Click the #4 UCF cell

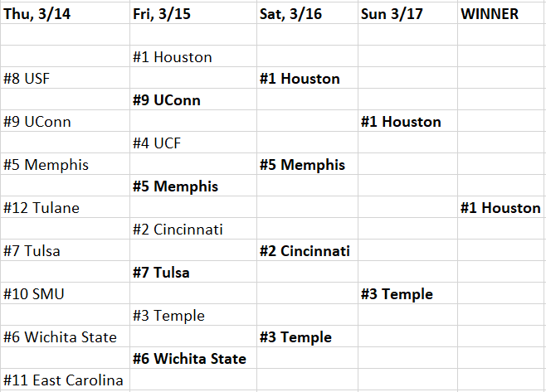pos(193,143)
